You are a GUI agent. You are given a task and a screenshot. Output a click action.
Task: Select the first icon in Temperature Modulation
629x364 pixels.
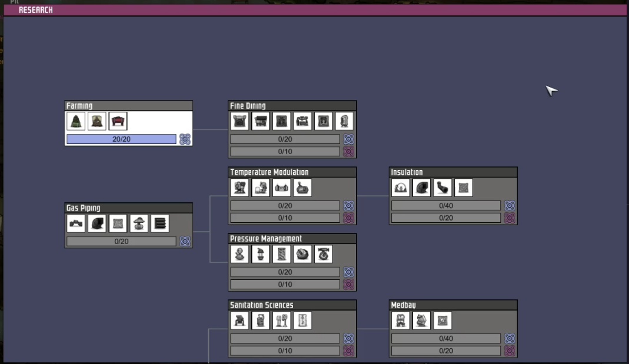tap(239, 188)
